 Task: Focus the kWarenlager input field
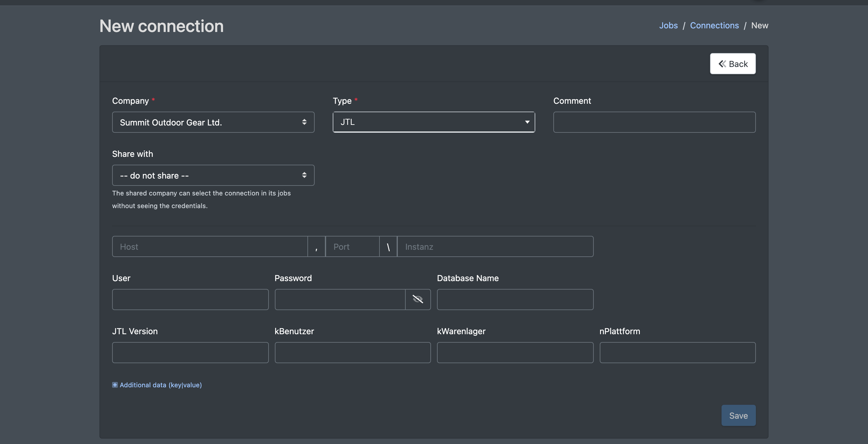click(515, 353)
